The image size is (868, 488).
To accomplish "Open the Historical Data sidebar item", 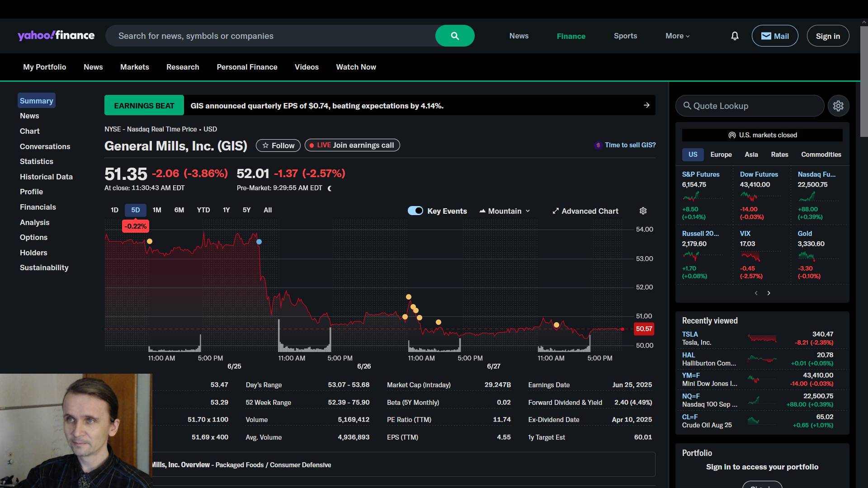I will (x=46, y=177).
